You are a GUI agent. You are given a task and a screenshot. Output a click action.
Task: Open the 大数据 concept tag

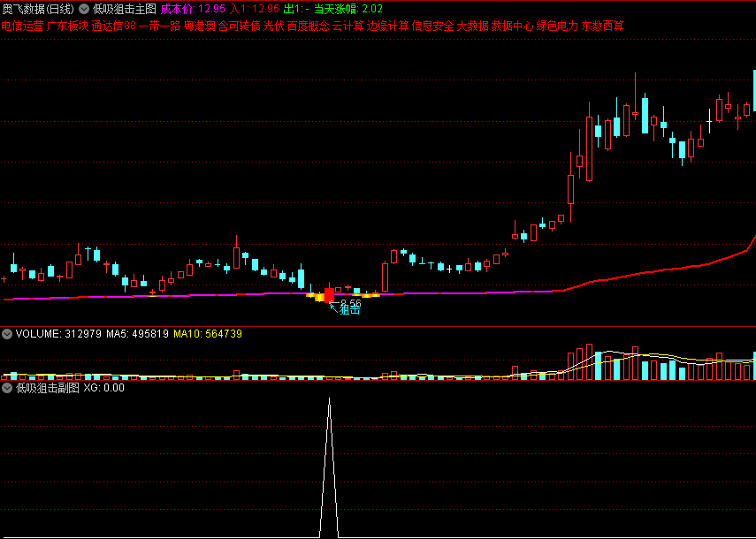tap(472, 26)
